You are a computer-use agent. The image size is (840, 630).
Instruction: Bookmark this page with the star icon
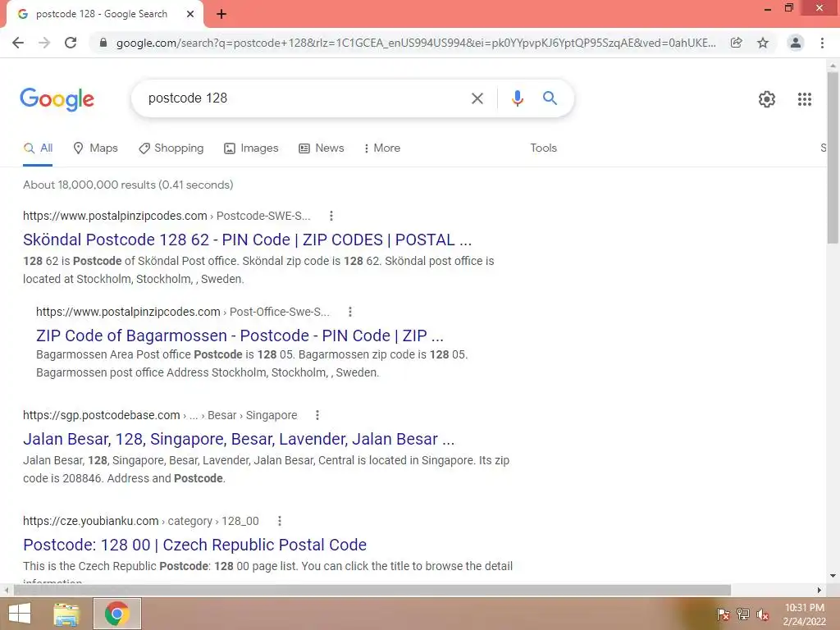763,43
